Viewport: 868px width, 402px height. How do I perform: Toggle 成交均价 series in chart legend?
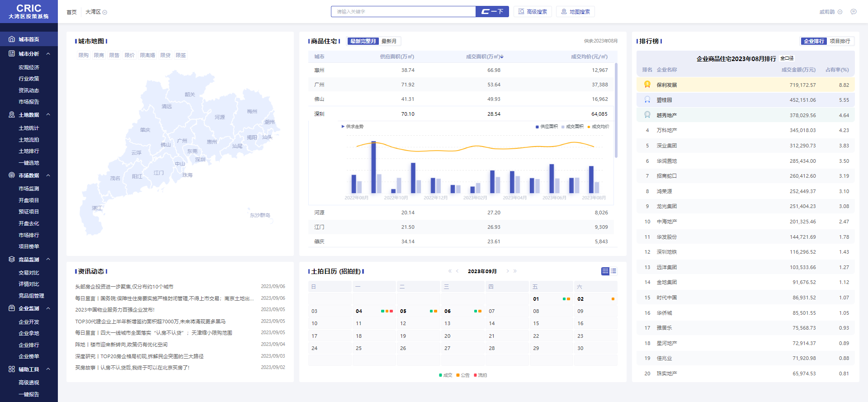pyautogui.click(x=598, y=127)
